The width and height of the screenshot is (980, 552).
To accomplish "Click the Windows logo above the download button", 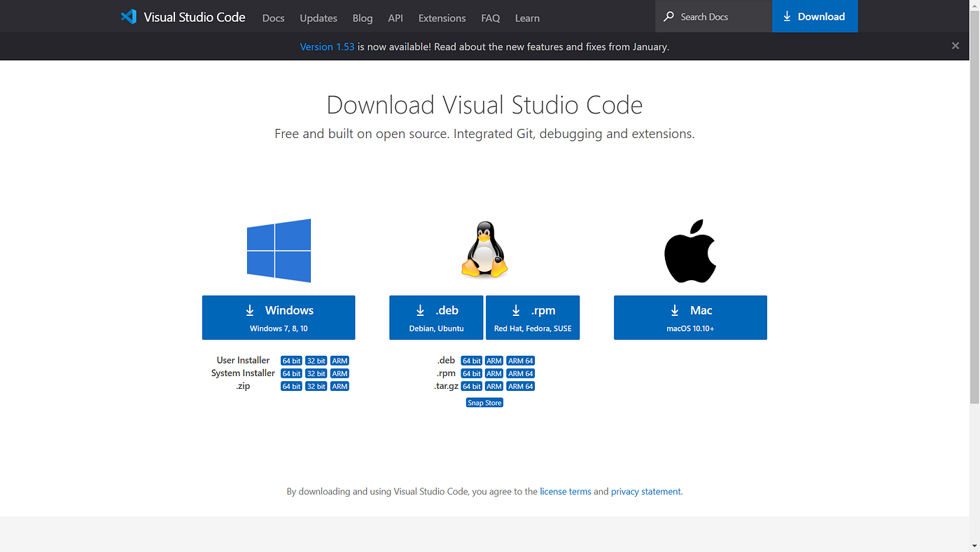I will 279,250.
